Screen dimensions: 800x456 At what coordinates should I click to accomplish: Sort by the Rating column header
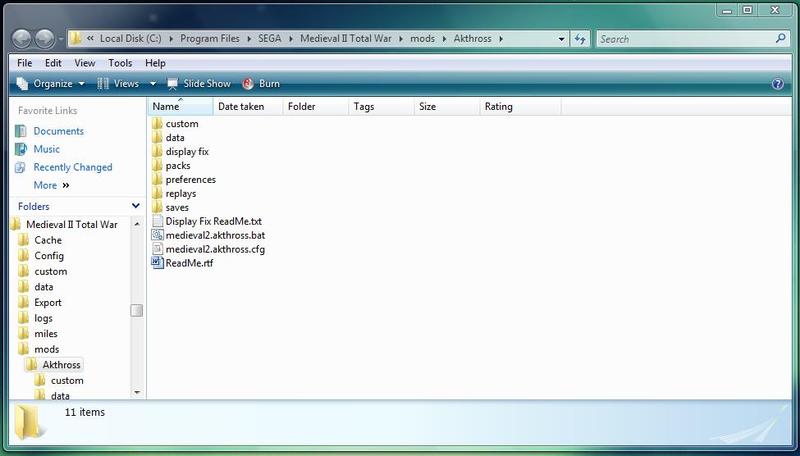[520, 107]
